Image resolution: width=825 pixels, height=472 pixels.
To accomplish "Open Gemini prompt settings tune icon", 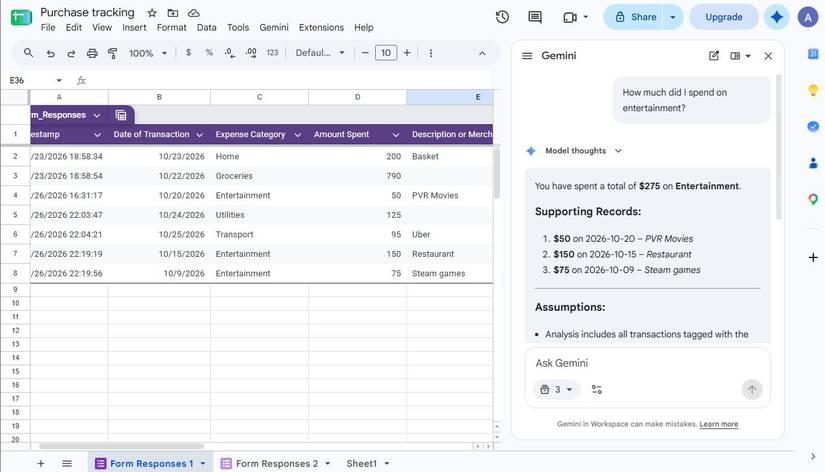I will pos(597,389).
